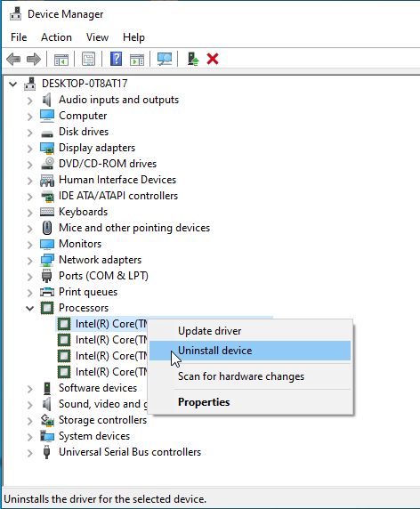
Task: Click Show/Hide Console Tree toolbar icon
Action: 61,60
